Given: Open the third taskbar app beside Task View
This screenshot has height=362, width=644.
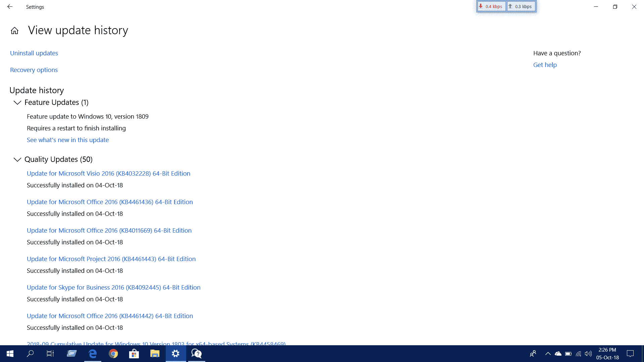Looking at the screenshot, I should 71,354.
